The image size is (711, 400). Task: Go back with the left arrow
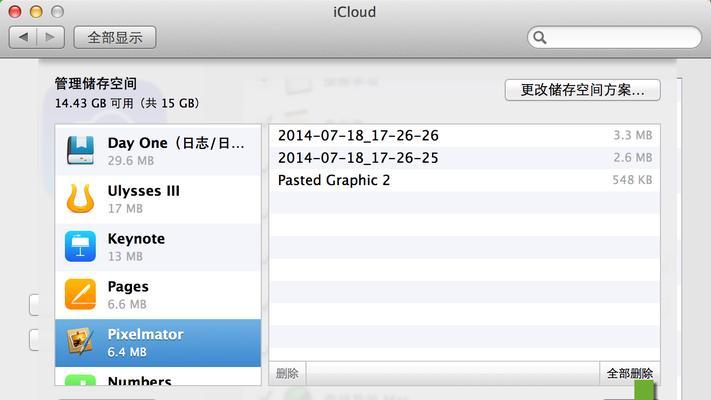[23, 37]
